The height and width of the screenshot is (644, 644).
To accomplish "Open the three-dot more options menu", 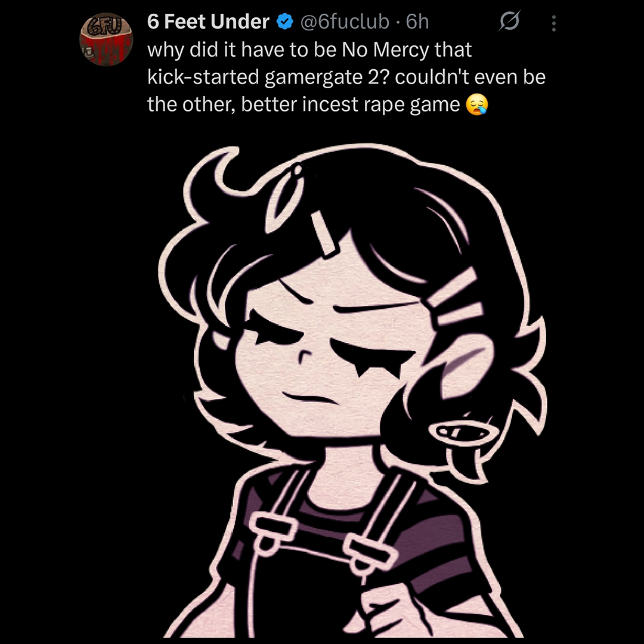I will 553,23.
